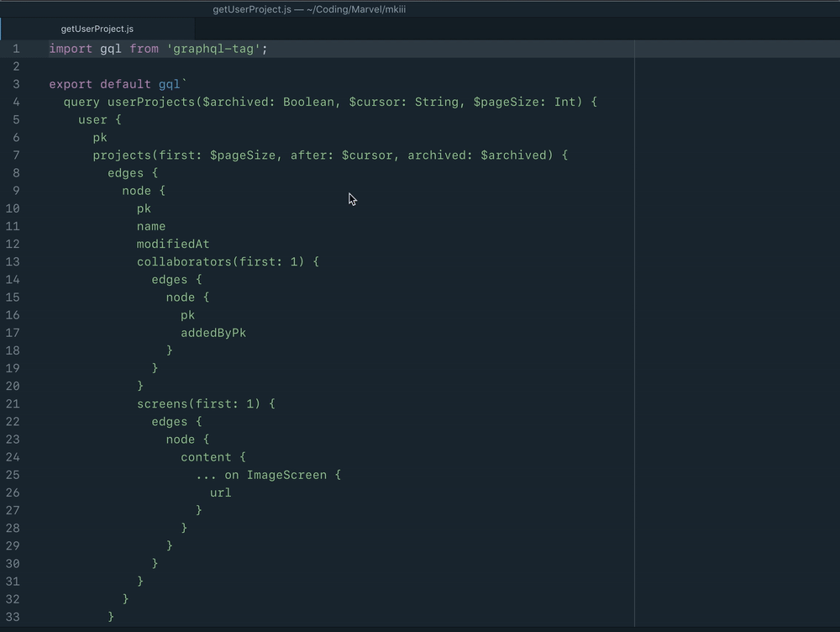Click the addedByPk field on line 17
The height and width of the screenshot is (632, 840).
point(213,333)
